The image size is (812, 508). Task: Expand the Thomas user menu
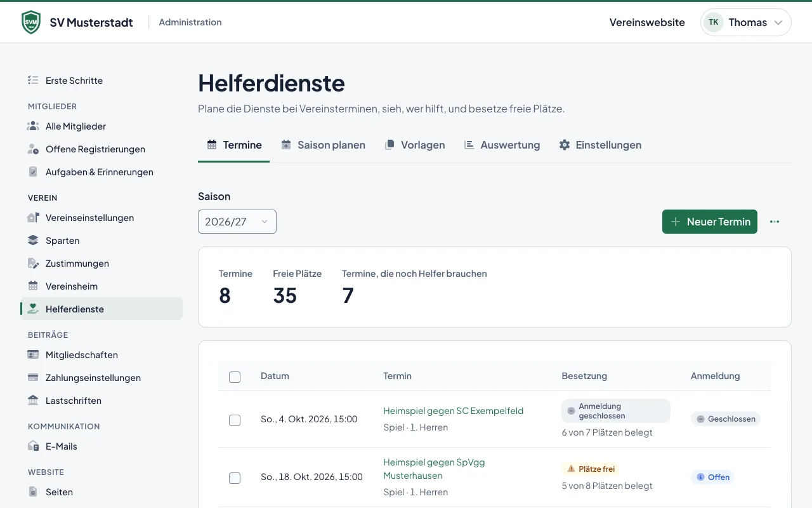coord(746,22)
